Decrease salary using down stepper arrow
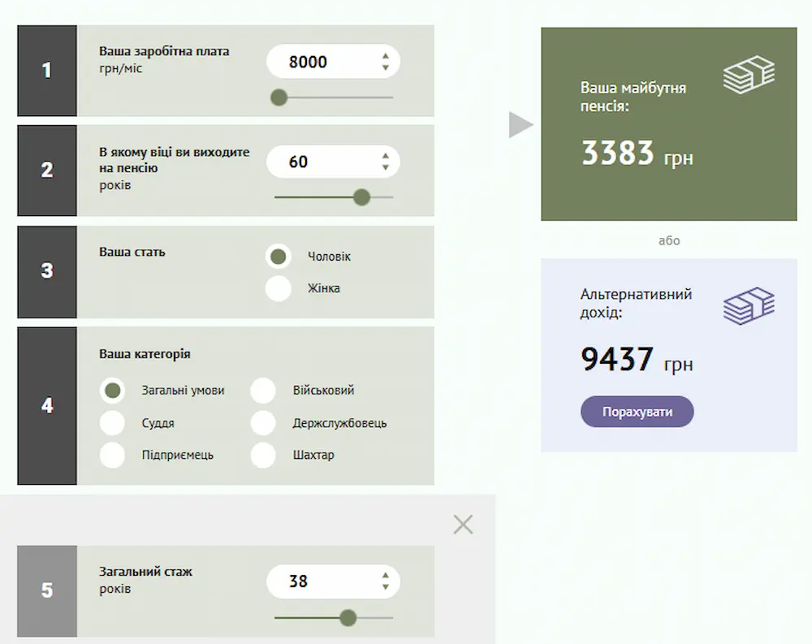This screenshot has width=812, height=644. point(386,68)
